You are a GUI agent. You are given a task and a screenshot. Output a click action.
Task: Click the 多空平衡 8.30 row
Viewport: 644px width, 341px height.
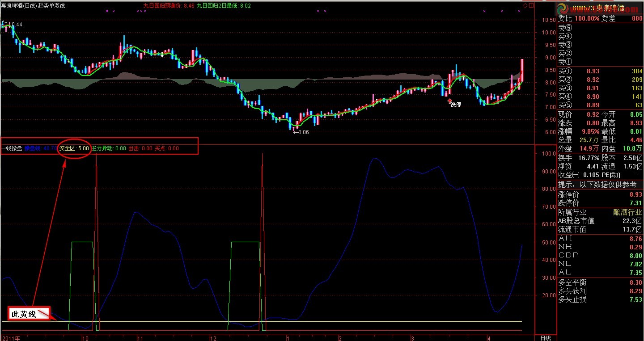click(x=600, y=282)
